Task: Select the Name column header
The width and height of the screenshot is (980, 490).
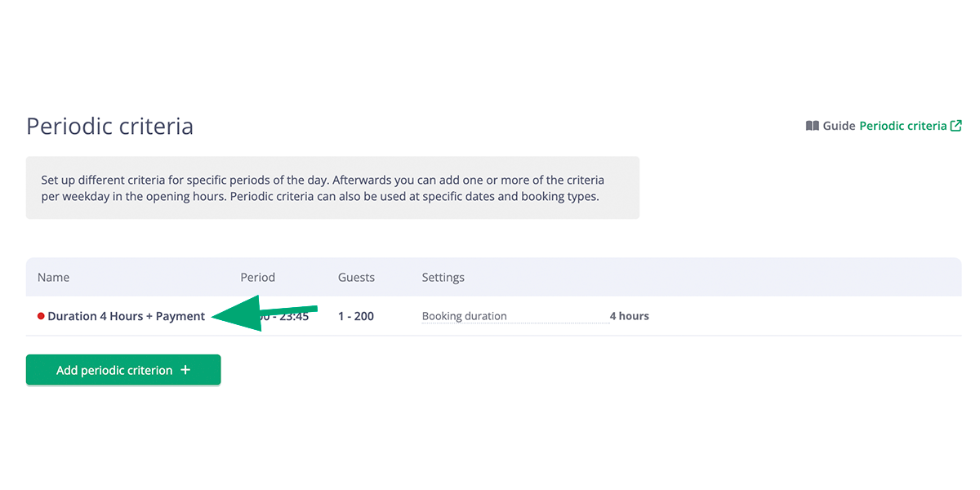Action: 53,277
